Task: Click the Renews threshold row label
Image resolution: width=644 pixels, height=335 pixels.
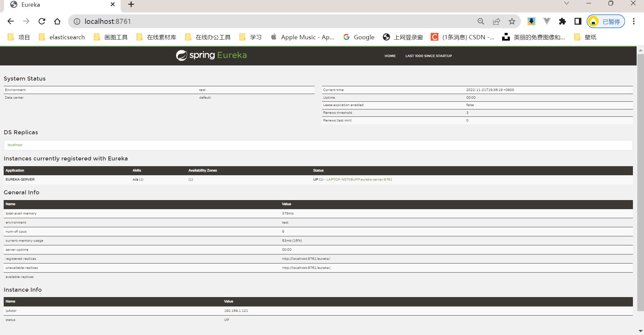Action: (x=337, y=113)
